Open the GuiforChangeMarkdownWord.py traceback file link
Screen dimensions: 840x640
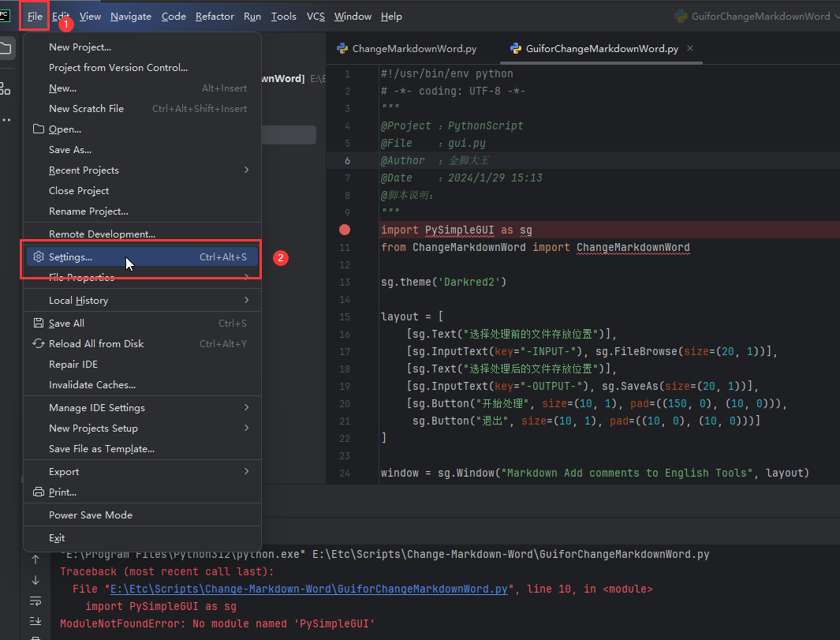pos(308,589)
